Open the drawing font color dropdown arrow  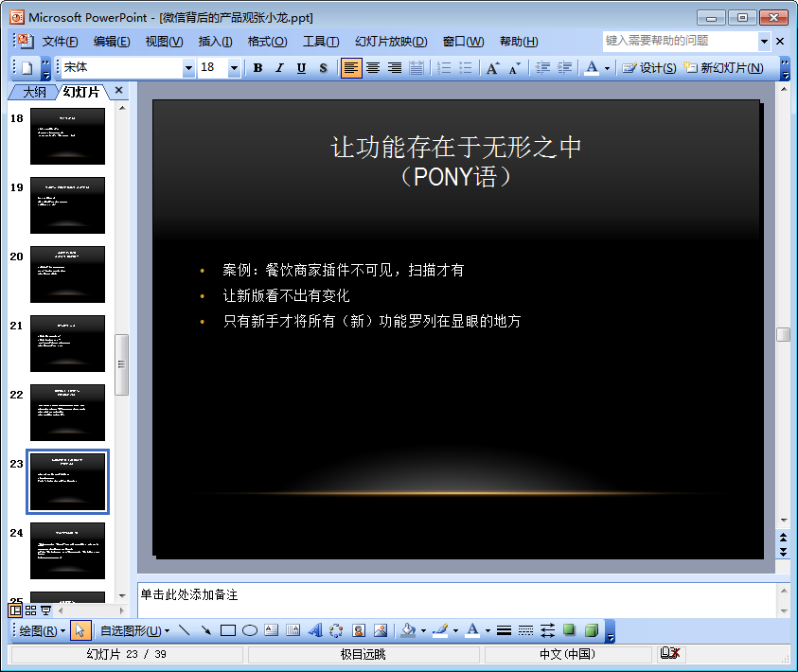click(488, 631)
